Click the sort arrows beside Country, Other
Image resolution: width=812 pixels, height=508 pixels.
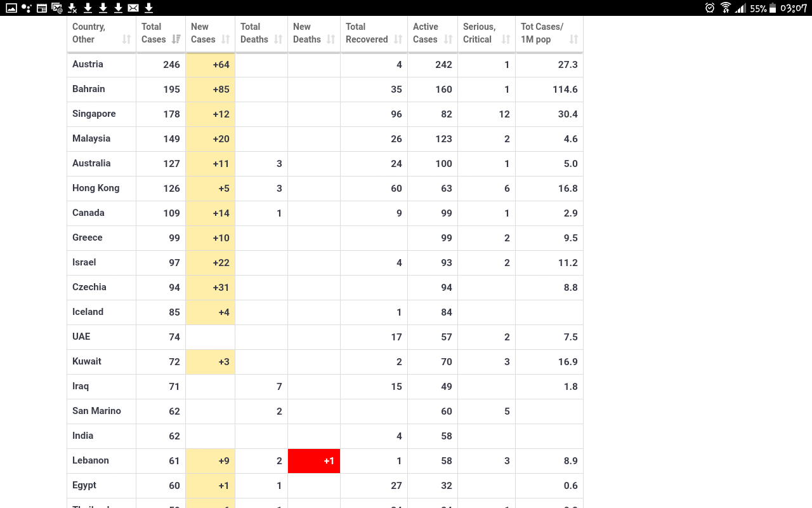[126, 39]
